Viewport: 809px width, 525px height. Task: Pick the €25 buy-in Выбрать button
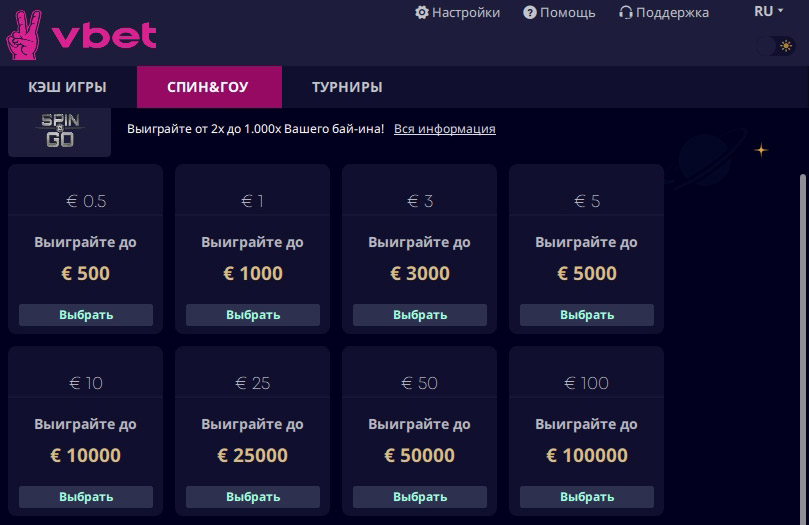coord(253,497)
